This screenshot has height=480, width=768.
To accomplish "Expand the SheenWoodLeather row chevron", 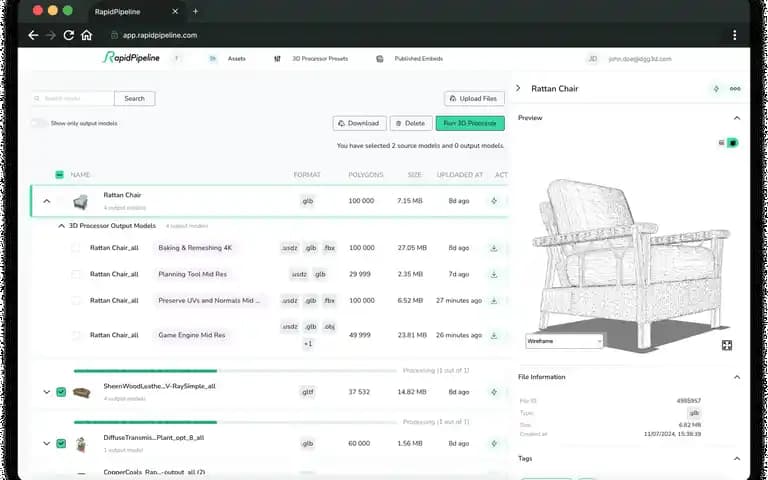I will pos(47,392).
